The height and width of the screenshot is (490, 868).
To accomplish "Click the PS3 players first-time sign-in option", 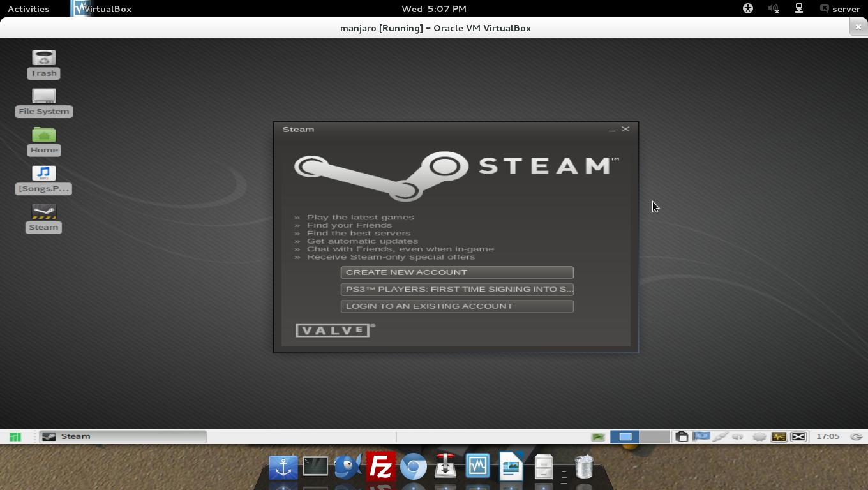I will (x=457, y=288).
